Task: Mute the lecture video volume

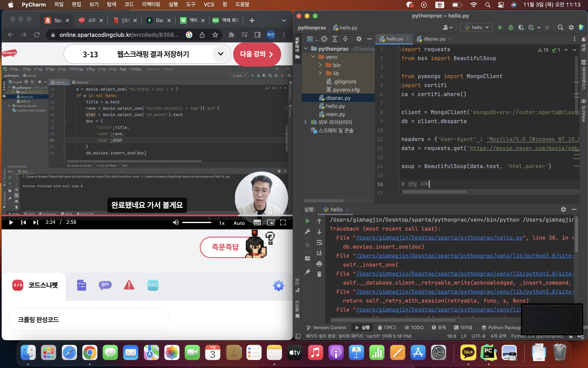Action: click(x=176, y=222)
